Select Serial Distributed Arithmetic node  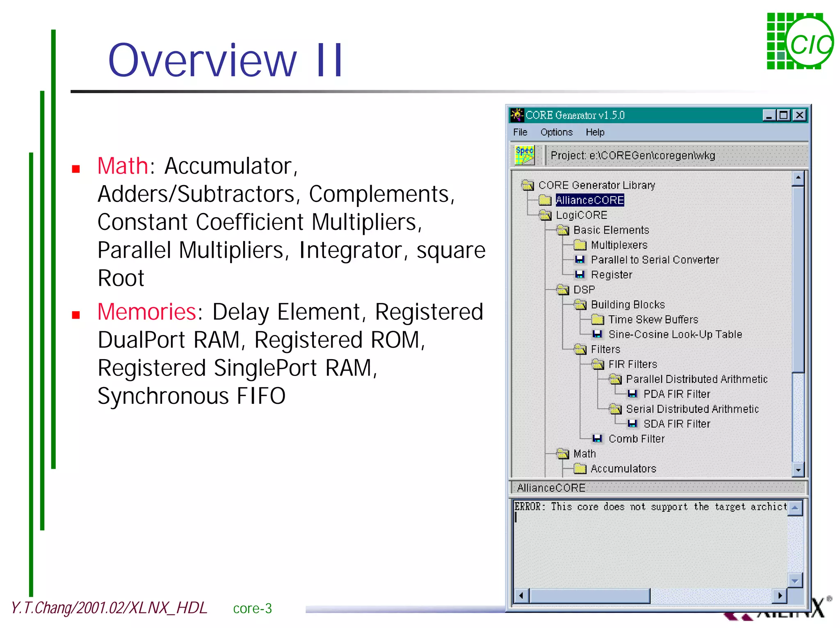[x=692, y=409]
